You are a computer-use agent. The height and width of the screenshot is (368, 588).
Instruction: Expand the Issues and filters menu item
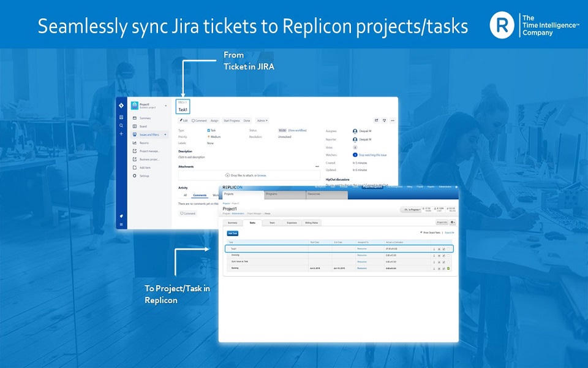165,134
